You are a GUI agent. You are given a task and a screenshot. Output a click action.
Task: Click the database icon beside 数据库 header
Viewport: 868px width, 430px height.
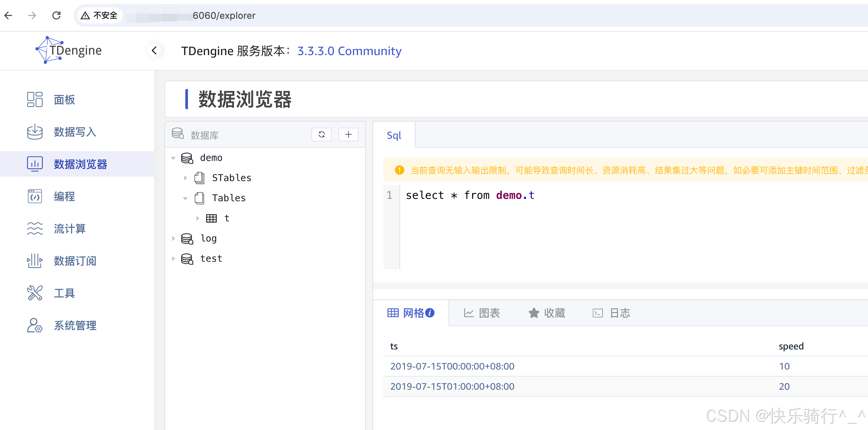tap(178, 134)
